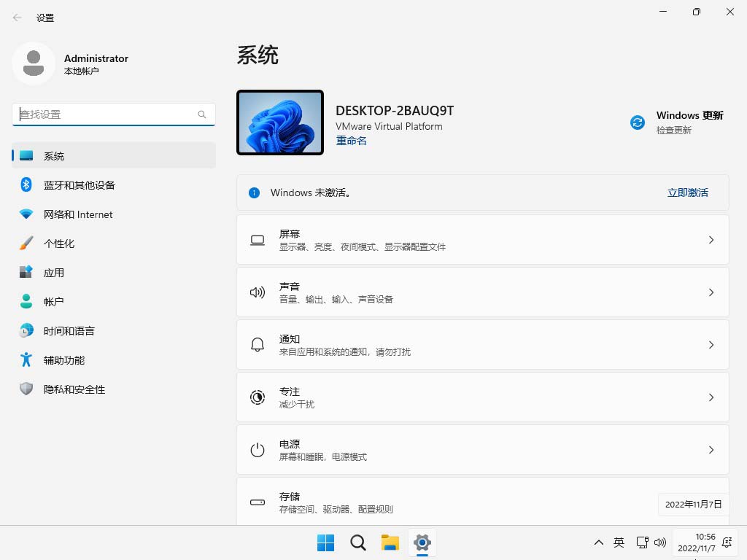The width and height of the screenshot is (747, 560).
Task: Click the Bluetooth and other devices icon
Action: click(26, 185)
